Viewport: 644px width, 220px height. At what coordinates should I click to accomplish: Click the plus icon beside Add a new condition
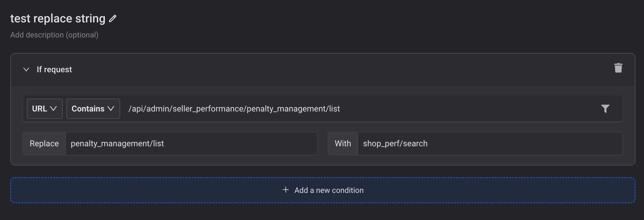coord(285,190)
